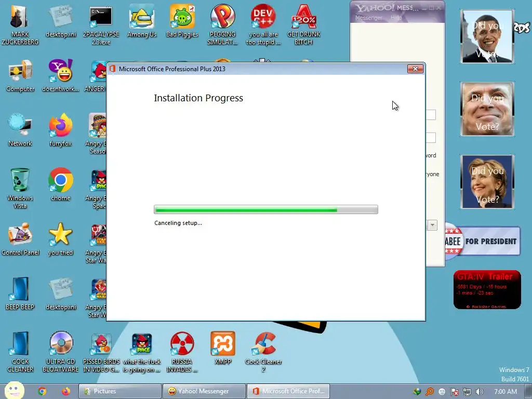The width and height of the screenshot is (532, 399).
Task: Switch to Yahoo! Messenger taskbar button
Action: (x=204, y=391)
